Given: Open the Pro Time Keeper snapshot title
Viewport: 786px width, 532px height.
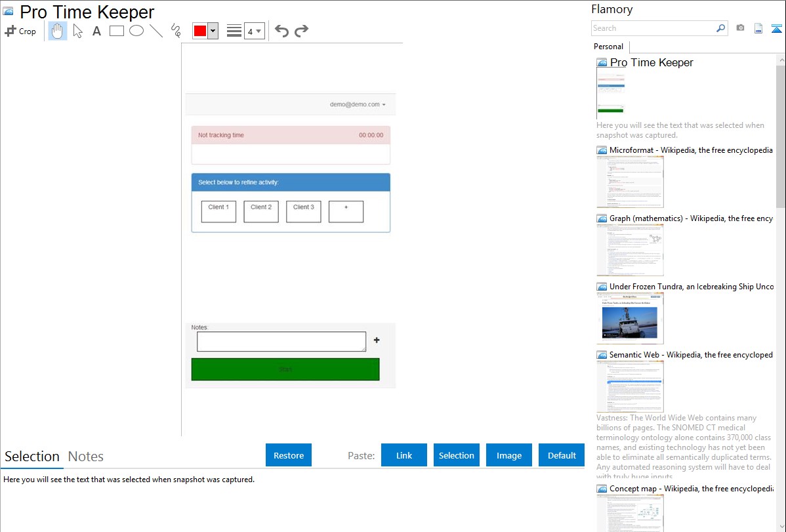Looking at the screenshot, I should (652, 63).
